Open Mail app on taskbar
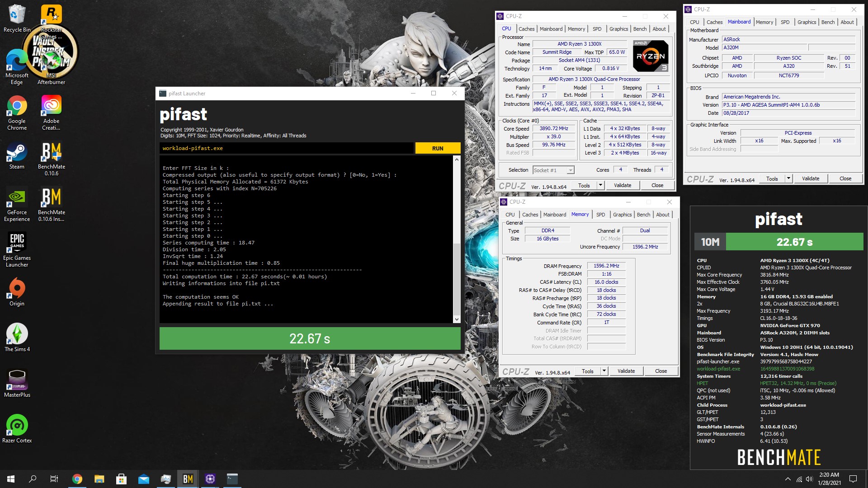 coord(143,479)
